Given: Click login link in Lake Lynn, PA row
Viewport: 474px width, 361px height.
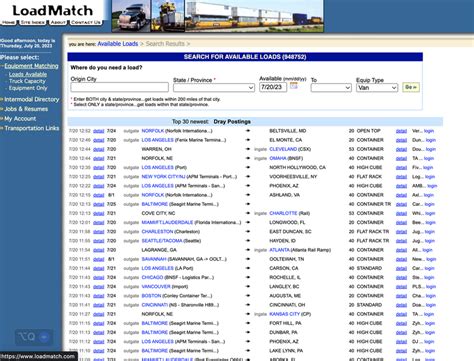Looking at the screenshot, I should point(430,351).
